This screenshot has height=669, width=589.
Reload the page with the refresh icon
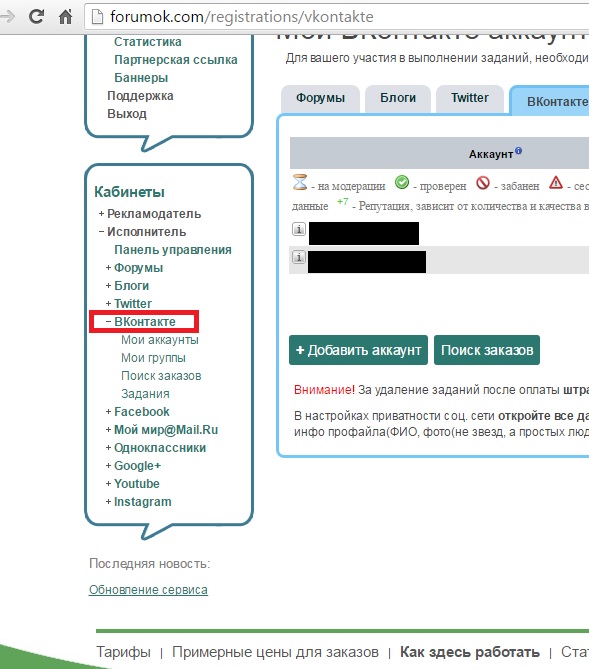tap(36, 17)
